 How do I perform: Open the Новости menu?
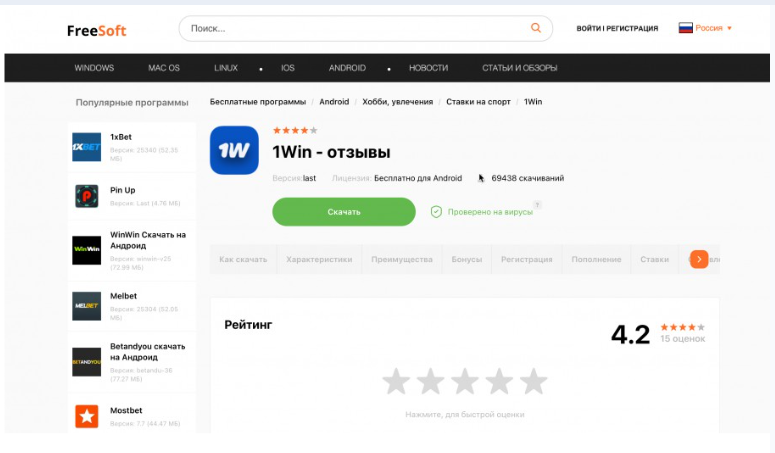(429, 68)
